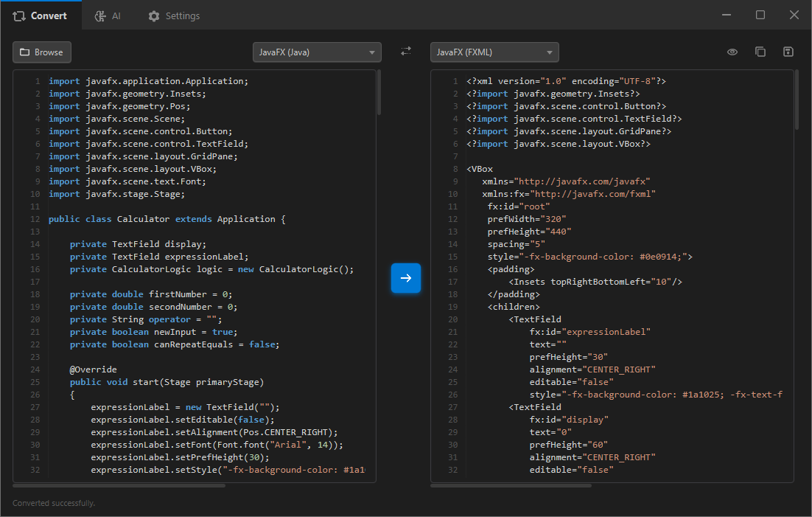Viewport: 812px width, 517px height.
Task: Click the output editor horizontal scrollbar
Action: [x=511, y=486]
